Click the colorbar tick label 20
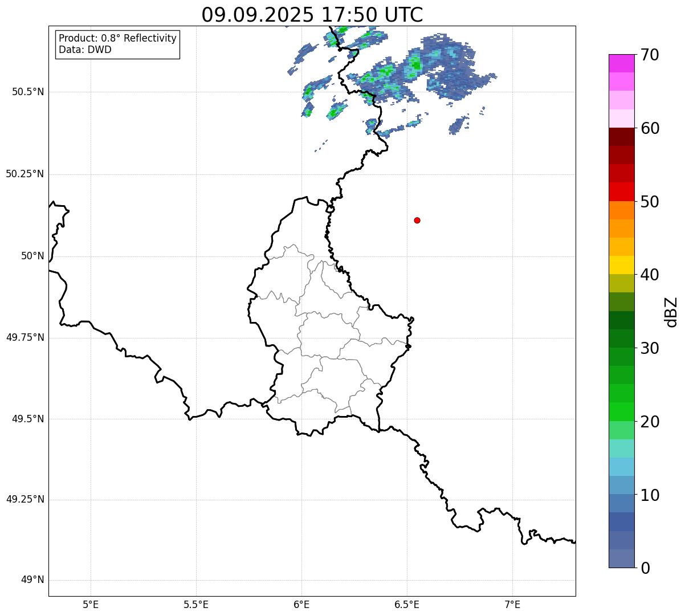Viewport: 685px width, 616px height. (650, 422)
